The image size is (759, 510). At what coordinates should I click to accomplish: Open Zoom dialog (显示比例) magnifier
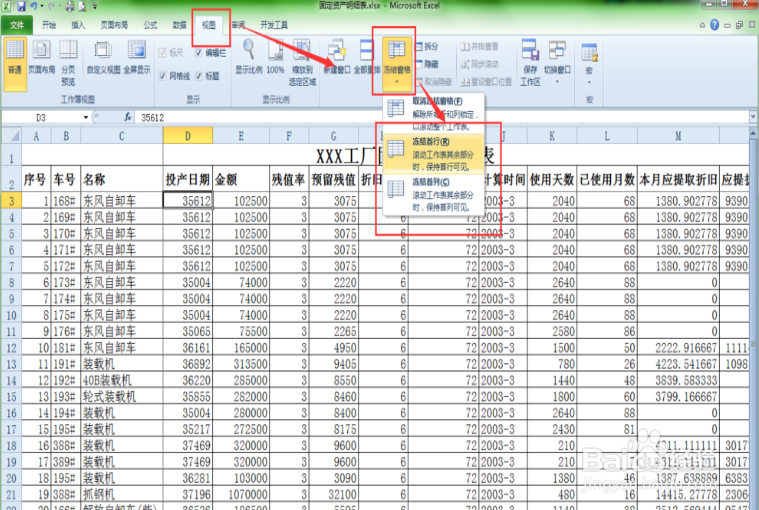(x=249, y=58)
